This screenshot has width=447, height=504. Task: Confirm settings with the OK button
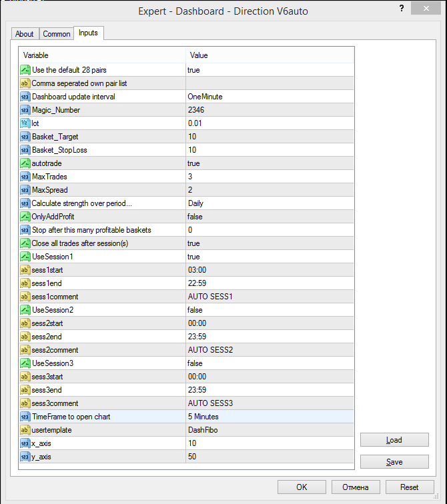(302, 487)
